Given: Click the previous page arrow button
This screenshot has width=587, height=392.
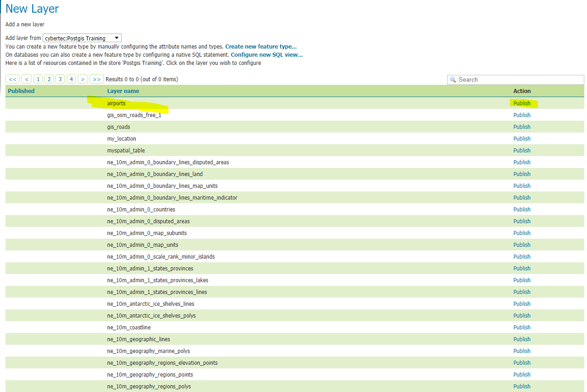Looking at the screenshot, I should 27,79.
